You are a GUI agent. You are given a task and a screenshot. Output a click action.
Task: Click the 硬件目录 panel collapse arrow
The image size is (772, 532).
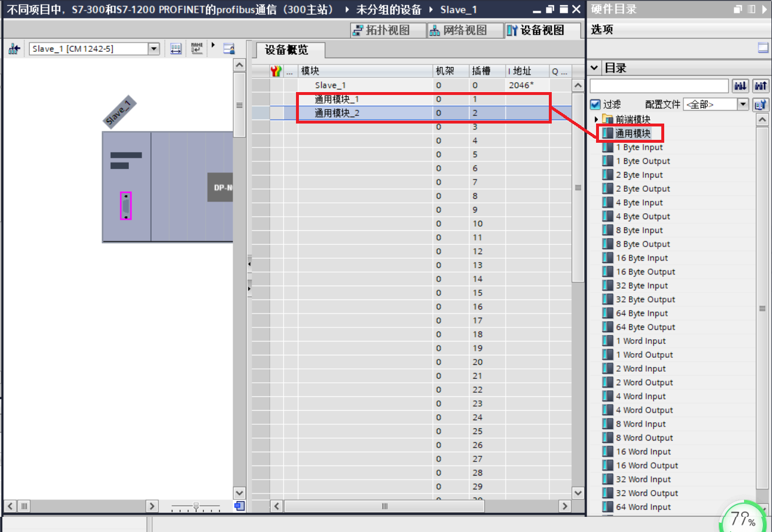pos(764,9)
